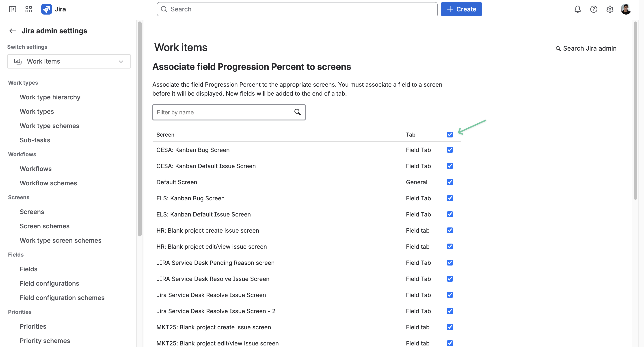Click Search Jira admin link

(586, 48)
